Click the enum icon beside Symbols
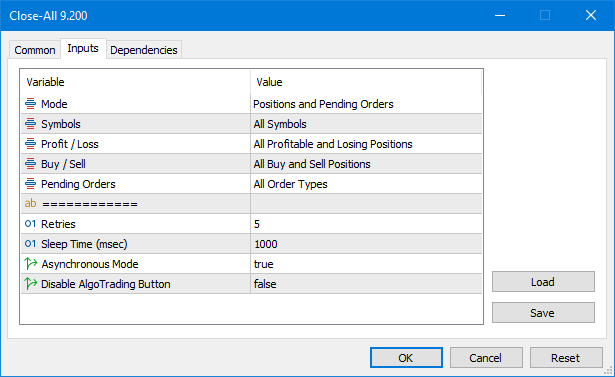The image size is (615, 377). coord(30,124)
